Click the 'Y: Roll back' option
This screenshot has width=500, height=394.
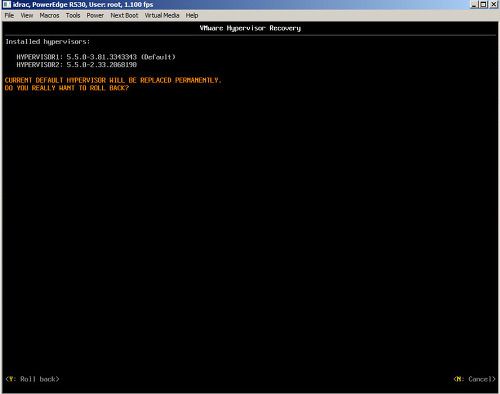[x=32, y=379]
